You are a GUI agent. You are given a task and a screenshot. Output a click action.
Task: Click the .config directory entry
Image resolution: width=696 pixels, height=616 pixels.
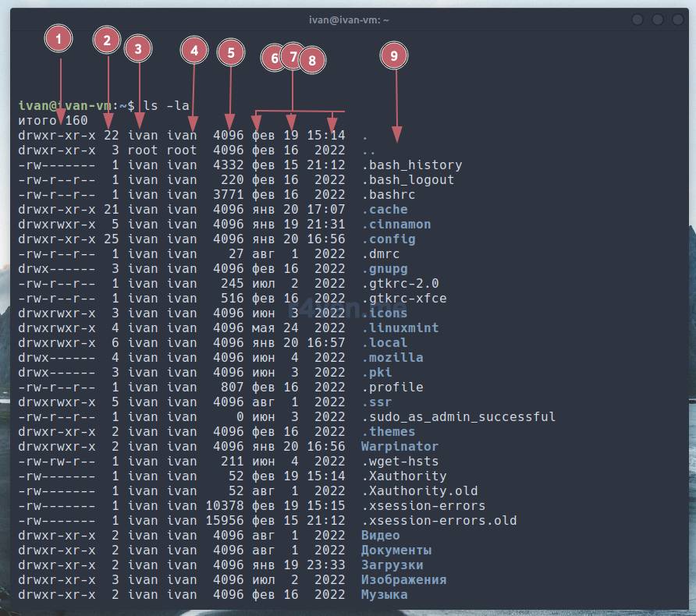[x=388, y=239]
